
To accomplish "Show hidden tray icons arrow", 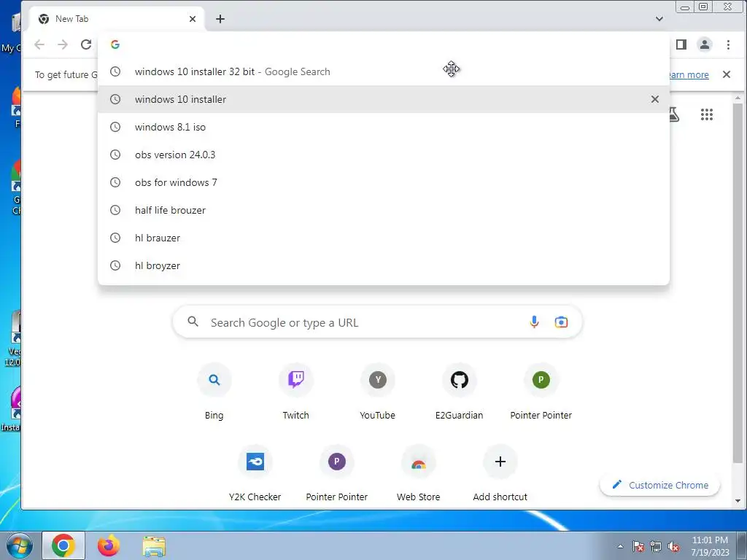I will pyautogui.click(x=620, y=546).
